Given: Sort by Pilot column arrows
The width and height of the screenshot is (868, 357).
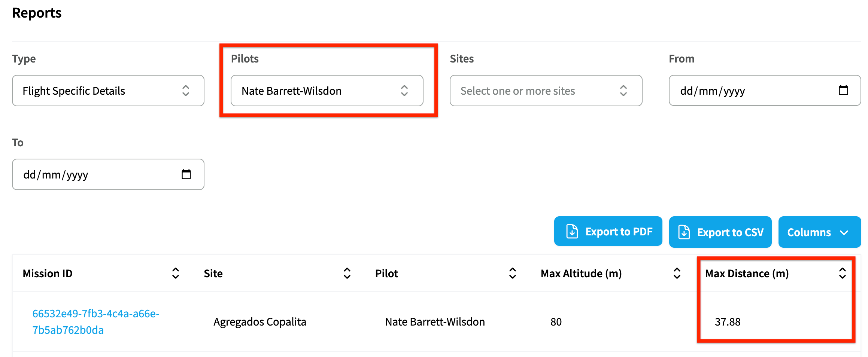Looking at the screenshot, I should (512, 273).
